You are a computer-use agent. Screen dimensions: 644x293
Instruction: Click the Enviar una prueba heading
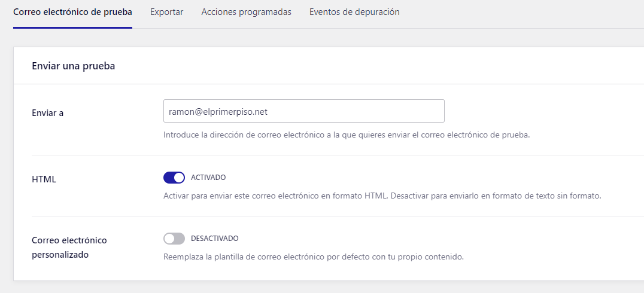pyautogui.click(x=74, y=66)
